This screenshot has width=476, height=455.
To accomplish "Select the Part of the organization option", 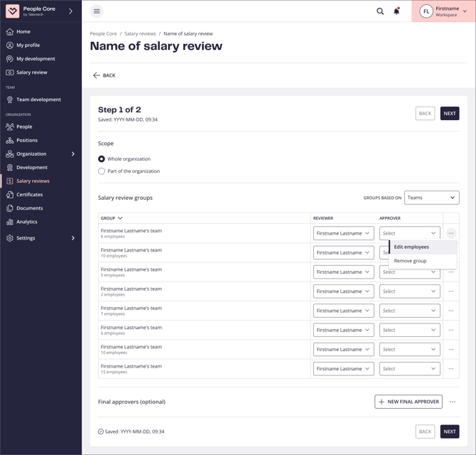I will tap(102, 171).
